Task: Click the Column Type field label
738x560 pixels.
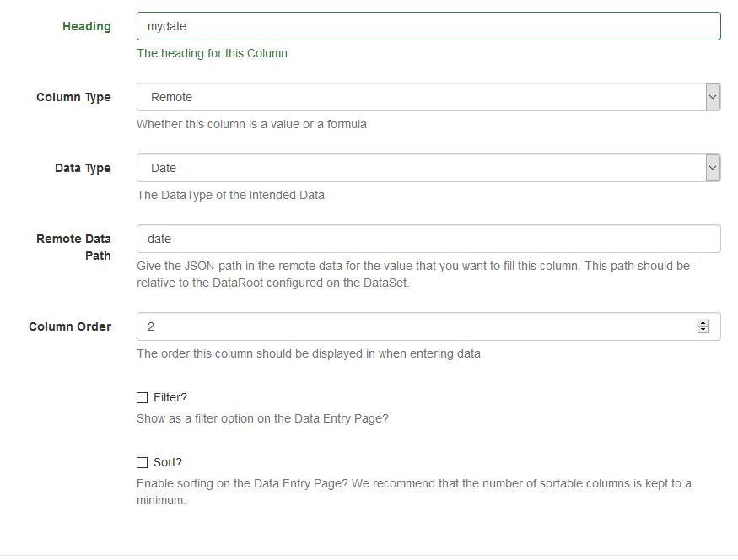Action: pos(73,97)
